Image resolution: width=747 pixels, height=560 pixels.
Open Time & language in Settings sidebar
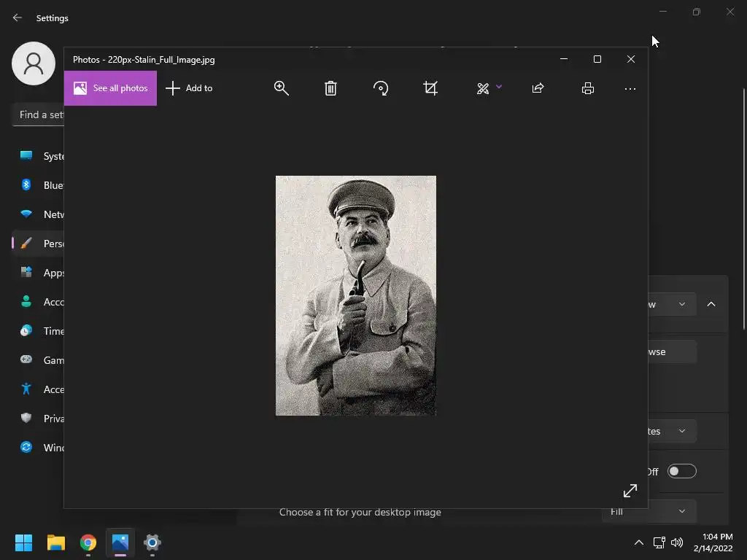(38, 331)
